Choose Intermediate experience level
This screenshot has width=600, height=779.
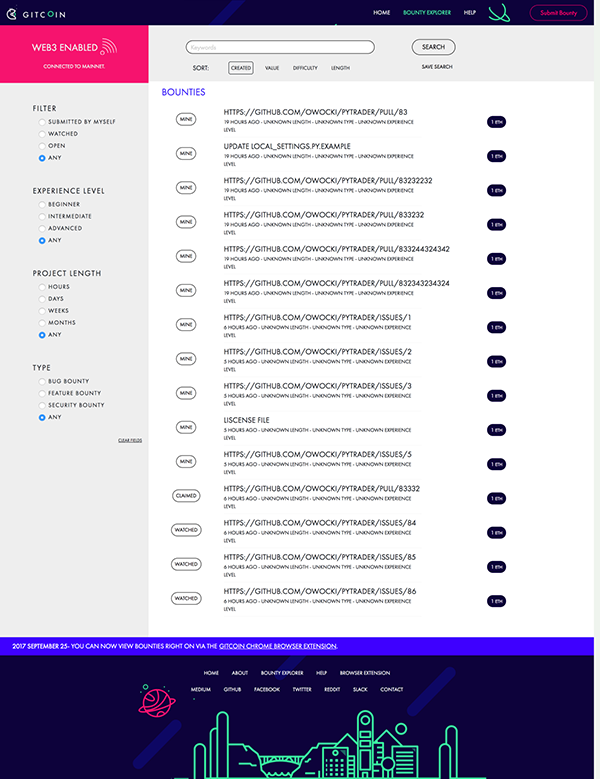(42, 216)
